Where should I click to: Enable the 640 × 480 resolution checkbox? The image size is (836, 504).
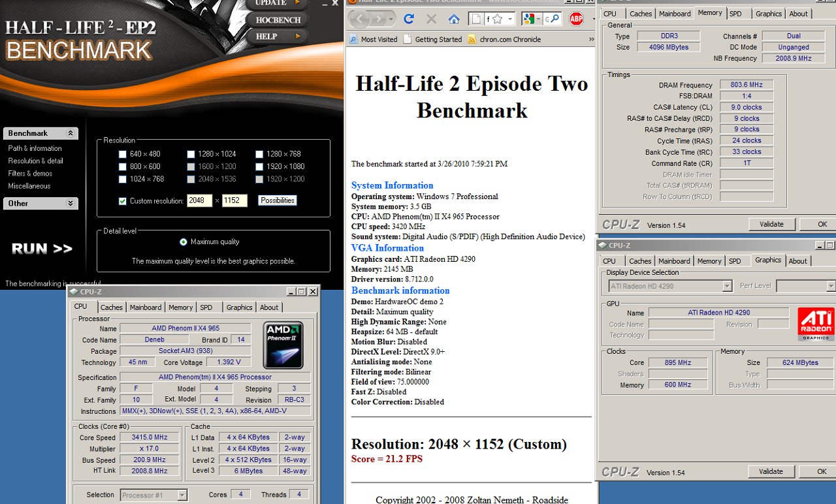(x=122, y=155)
